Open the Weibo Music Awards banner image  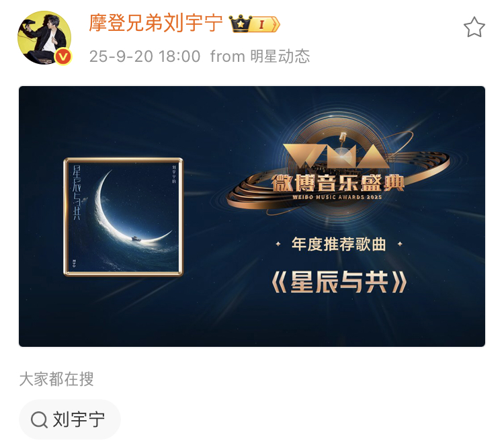click(x=252, y=216)
